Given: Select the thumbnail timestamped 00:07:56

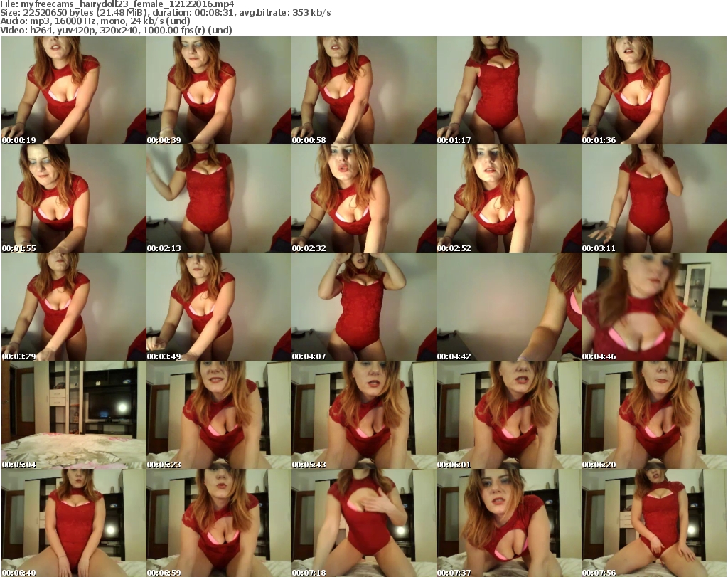Looking at the screenshot, I should click(x=654, y=523).
